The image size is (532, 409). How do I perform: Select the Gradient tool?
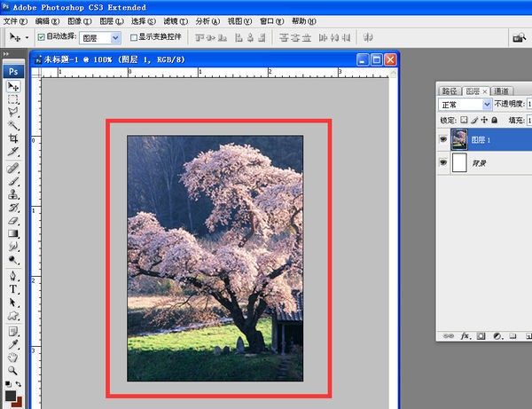13,233
